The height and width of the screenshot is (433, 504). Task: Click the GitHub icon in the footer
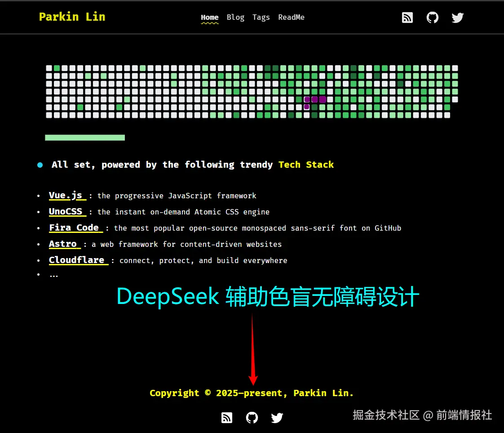pyautogui.click(x=252, y=417)
